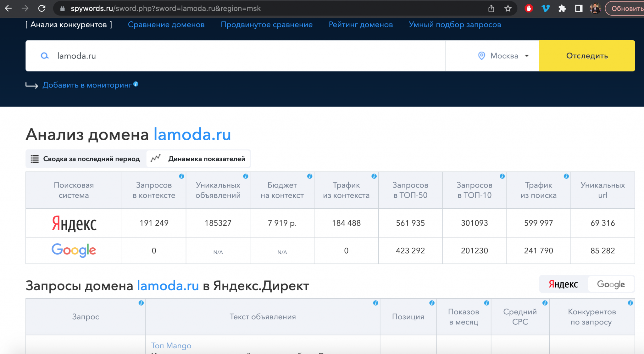
Task: Click the Обновить browser update button
Action: [625, 8]
